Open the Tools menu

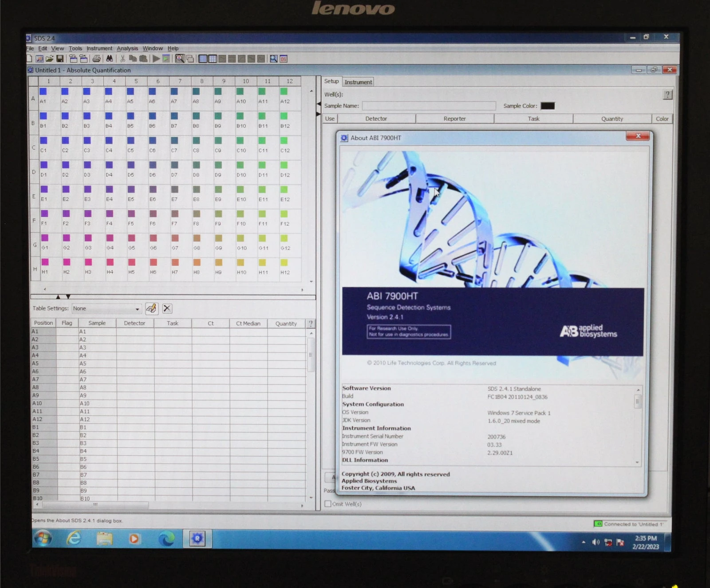(75, 48)
